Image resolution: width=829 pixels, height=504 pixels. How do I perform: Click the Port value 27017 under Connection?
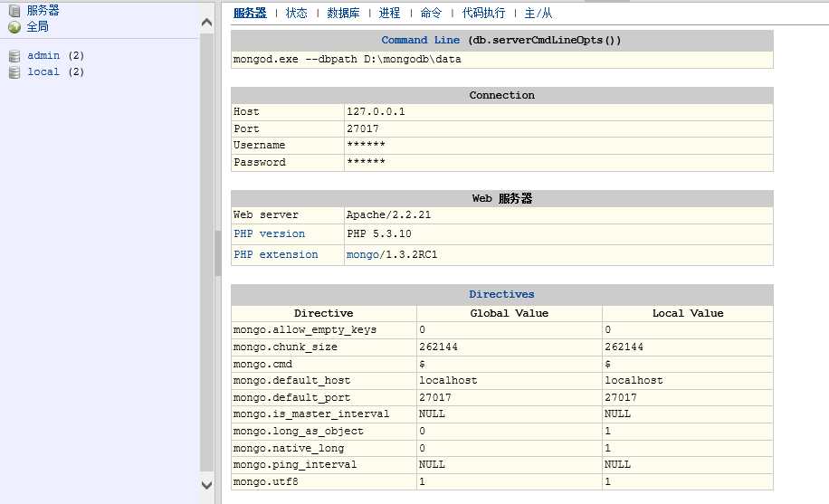[x=363, y=128]
